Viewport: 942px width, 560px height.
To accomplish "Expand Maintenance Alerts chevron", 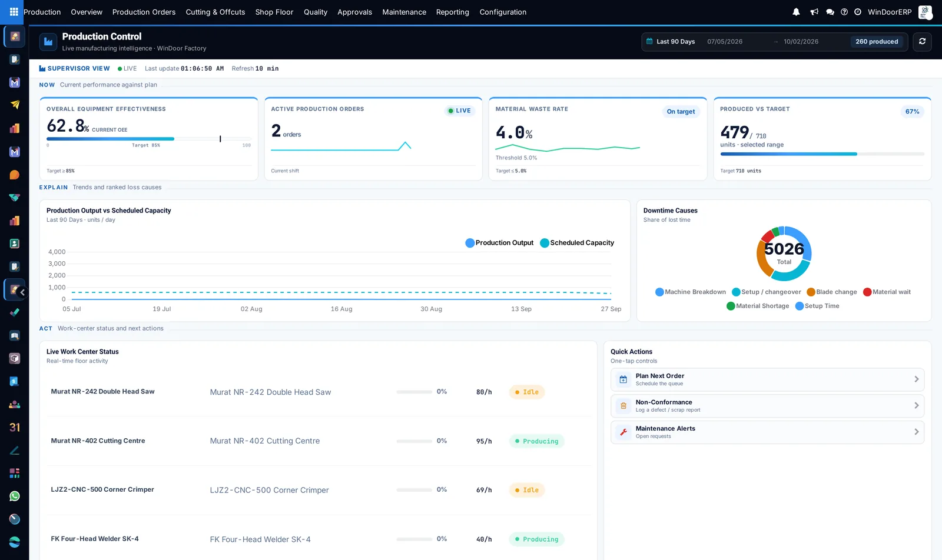I will [916, 432].
